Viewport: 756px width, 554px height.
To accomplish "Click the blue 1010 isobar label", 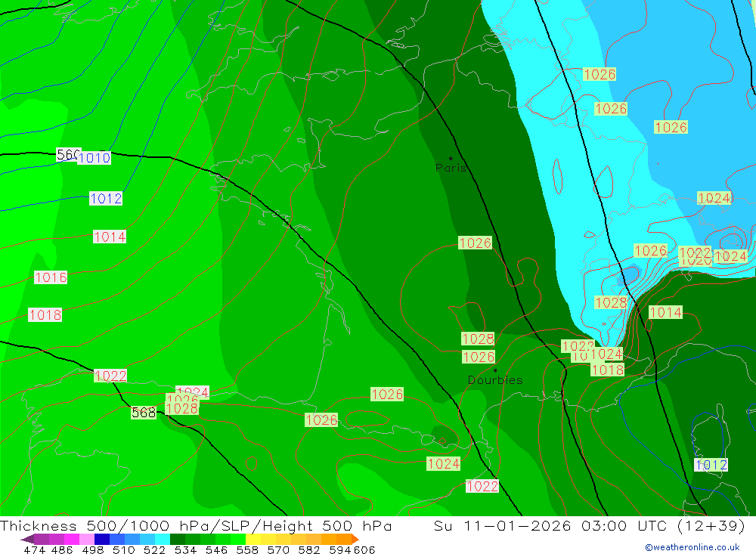I will point(94,158).
